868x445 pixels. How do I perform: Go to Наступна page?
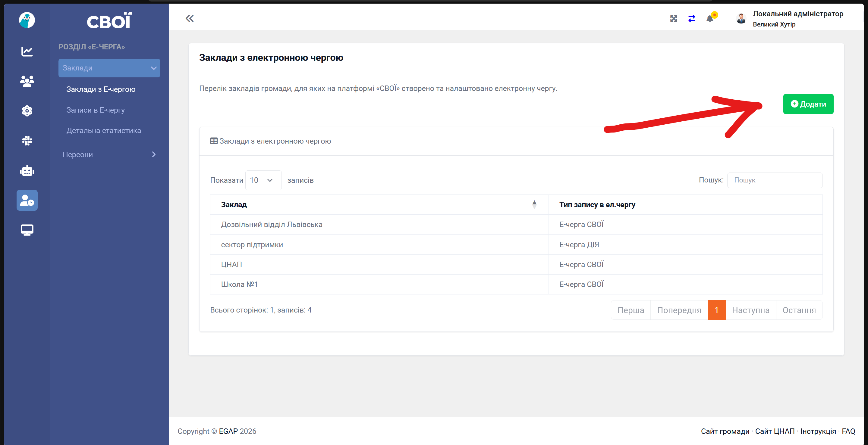tap(750, 310)
